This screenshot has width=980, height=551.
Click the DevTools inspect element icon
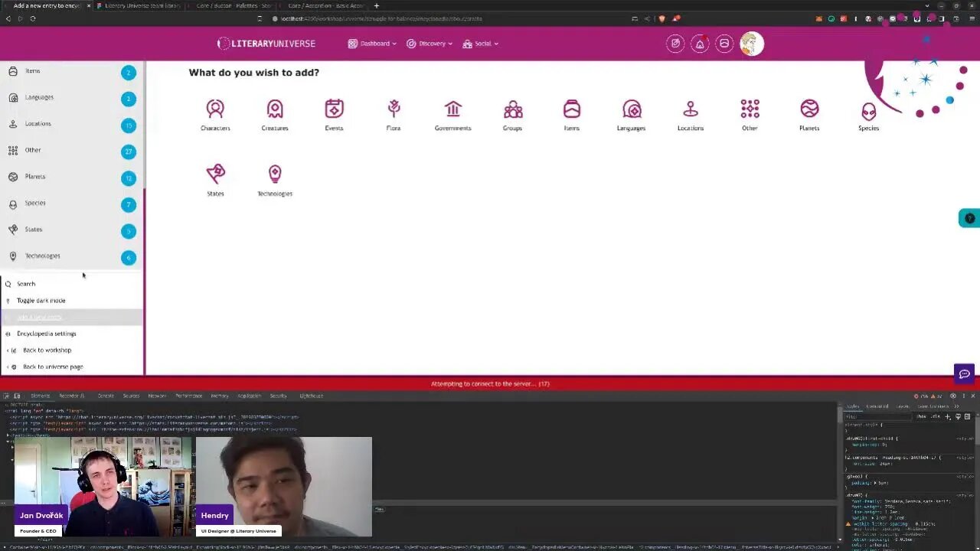click(6, 396)
